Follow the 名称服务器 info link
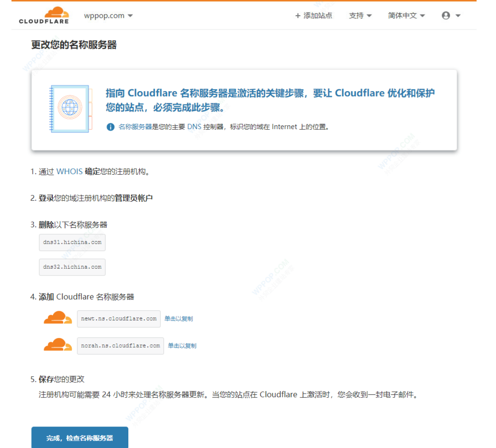496x448 pixels. pos(135,127)
